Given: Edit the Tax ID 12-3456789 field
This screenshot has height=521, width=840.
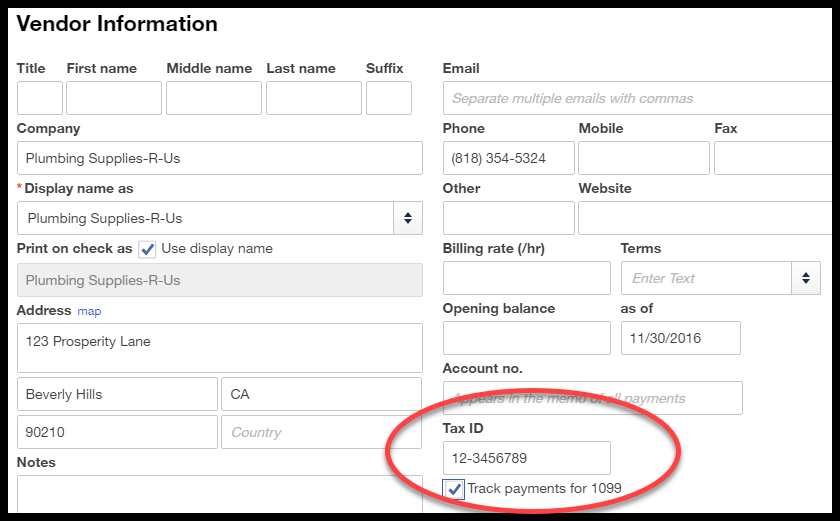Looking at the screenshot, I should coord(527,458).
